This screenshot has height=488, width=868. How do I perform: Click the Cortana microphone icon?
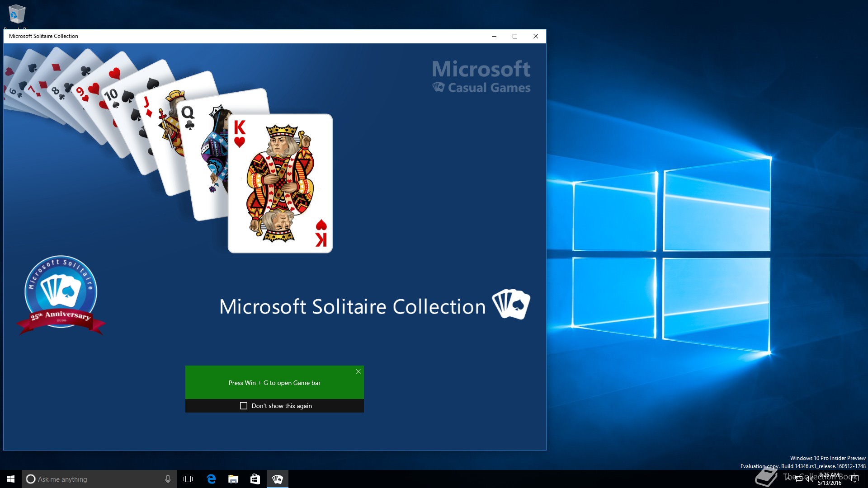[x=168, y=479]
